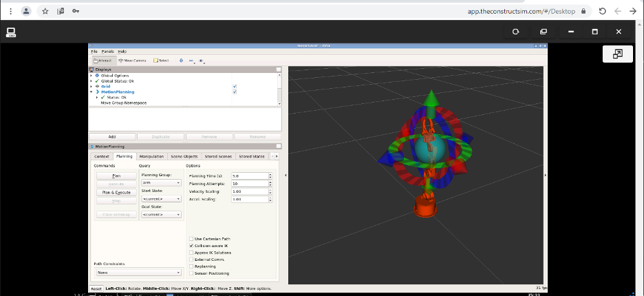Enable Approx IK Solutions

tap(191, 253)
